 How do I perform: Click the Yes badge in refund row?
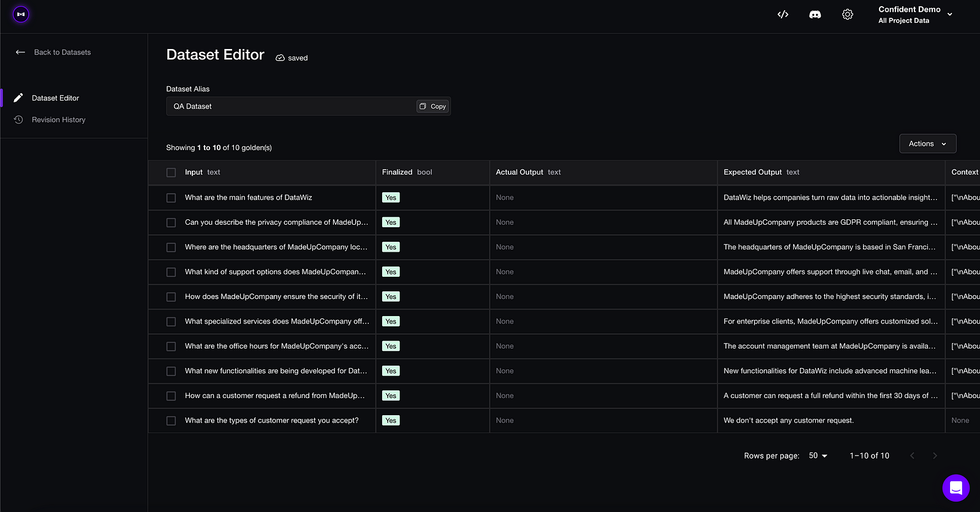coord(391,396)
